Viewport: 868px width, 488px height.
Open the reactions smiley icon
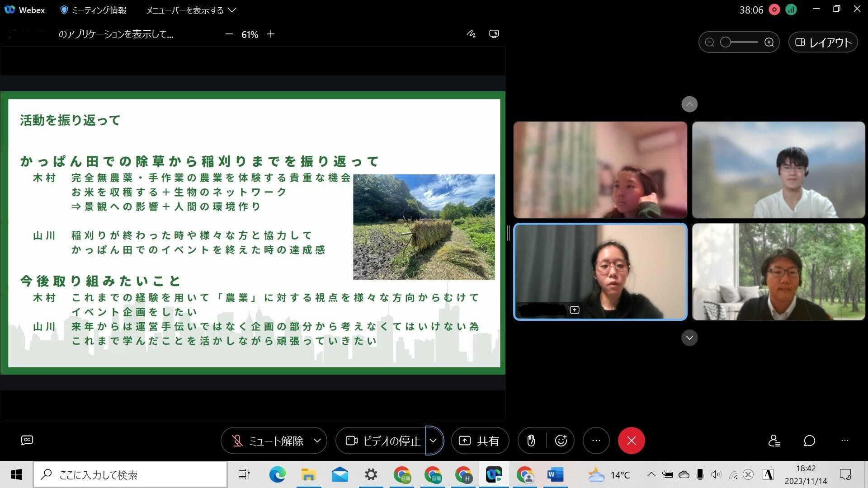pos(561,441)
